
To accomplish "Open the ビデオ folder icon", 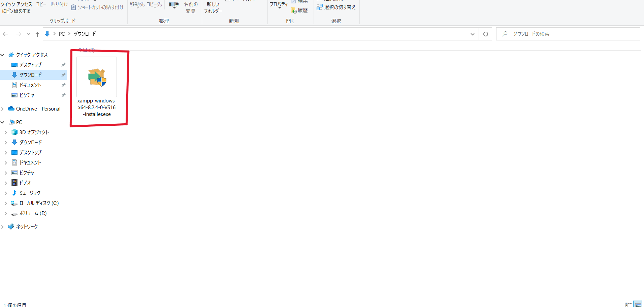I will [14, 183].
